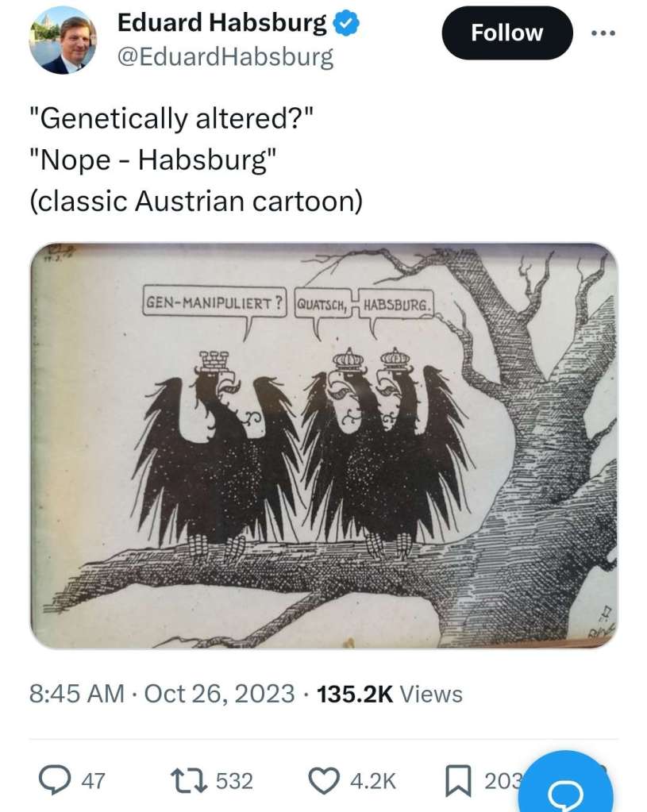The width and height of the screenshot is (647, 812).
Task: Open the three-dot more options menu
Action: (x=603, y=33)
